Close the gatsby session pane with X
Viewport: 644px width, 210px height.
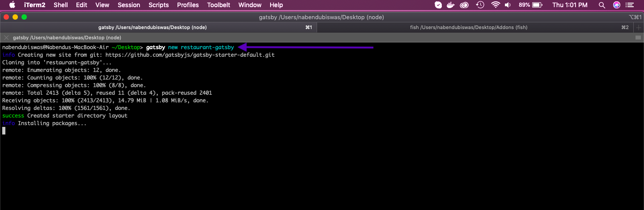point(6,38)
